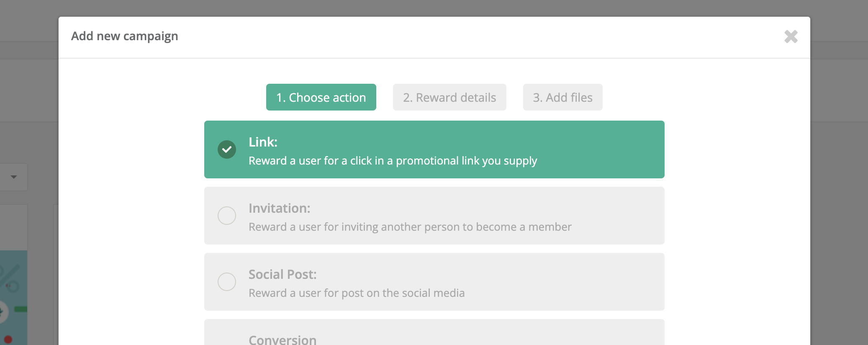Open the "1. Choose action" step tab
Viewport: 868px width, 345px height.
[x=321, y=97]
